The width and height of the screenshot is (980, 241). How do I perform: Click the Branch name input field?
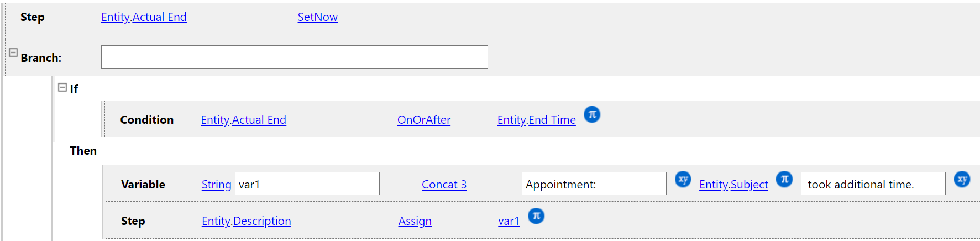click(294, 57)
